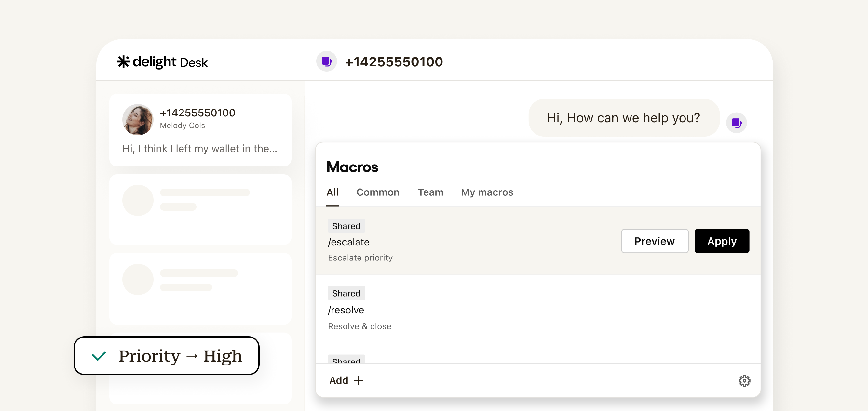
Task: Open the My macros tab
Action: [x=487, y=192]
